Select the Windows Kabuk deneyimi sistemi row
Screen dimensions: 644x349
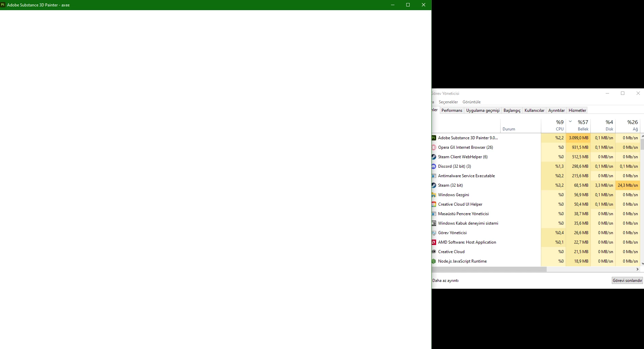536,223
